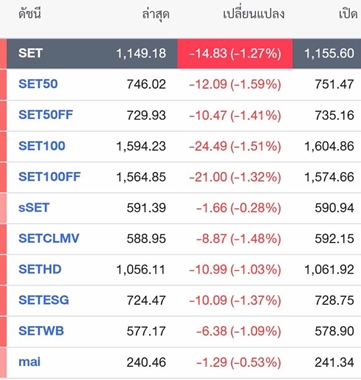The height and width of the screenshot is (380, 361).
Task: Open the SETCLMV index link
Action: [x=49, y=238]
